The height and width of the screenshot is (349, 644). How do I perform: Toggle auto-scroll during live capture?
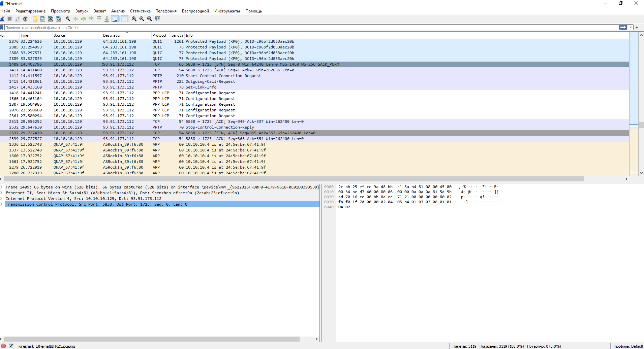click(x=115, y=19)
